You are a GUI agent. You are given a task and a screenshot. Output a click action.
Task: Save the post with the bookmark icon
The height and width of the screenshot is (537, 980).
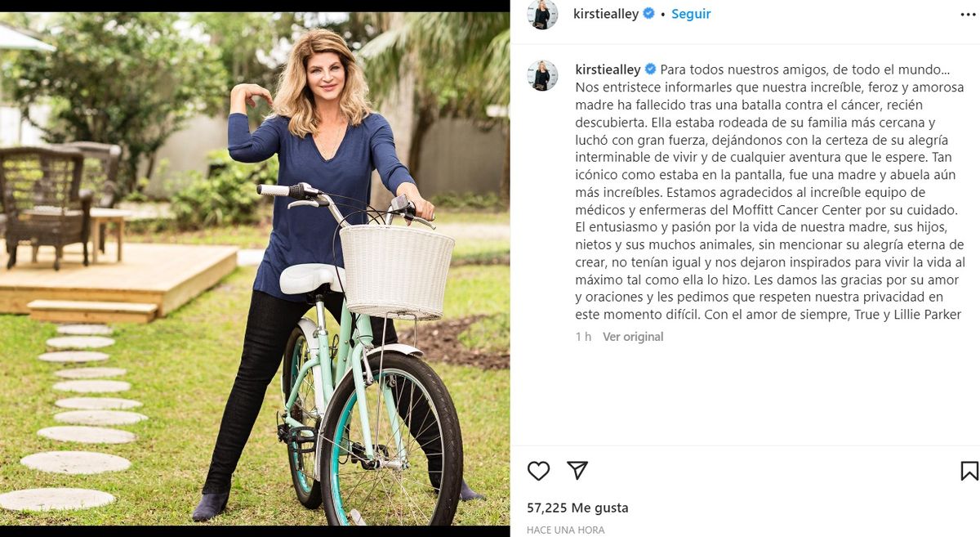click(x=969, y=471)
